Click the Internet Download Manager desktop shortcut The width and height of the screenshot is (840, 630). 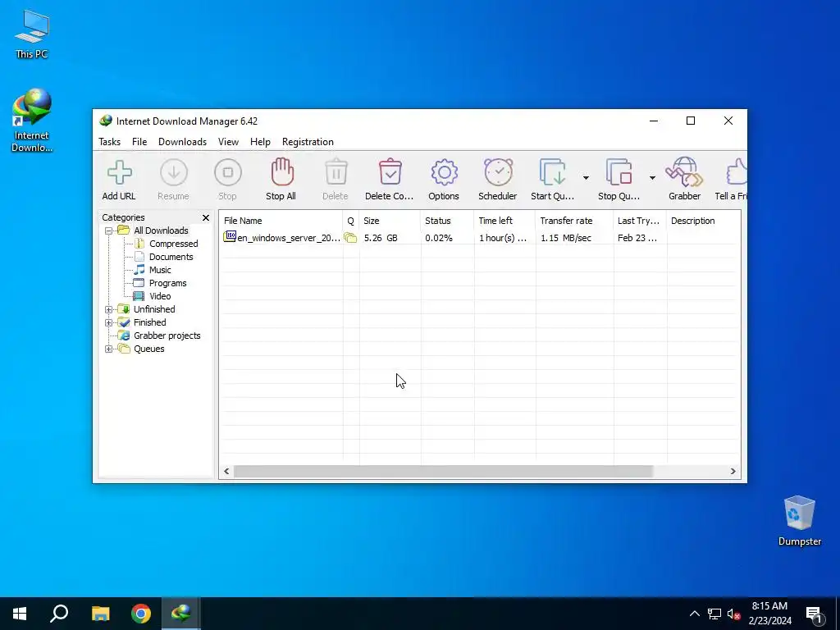(32, 121)
